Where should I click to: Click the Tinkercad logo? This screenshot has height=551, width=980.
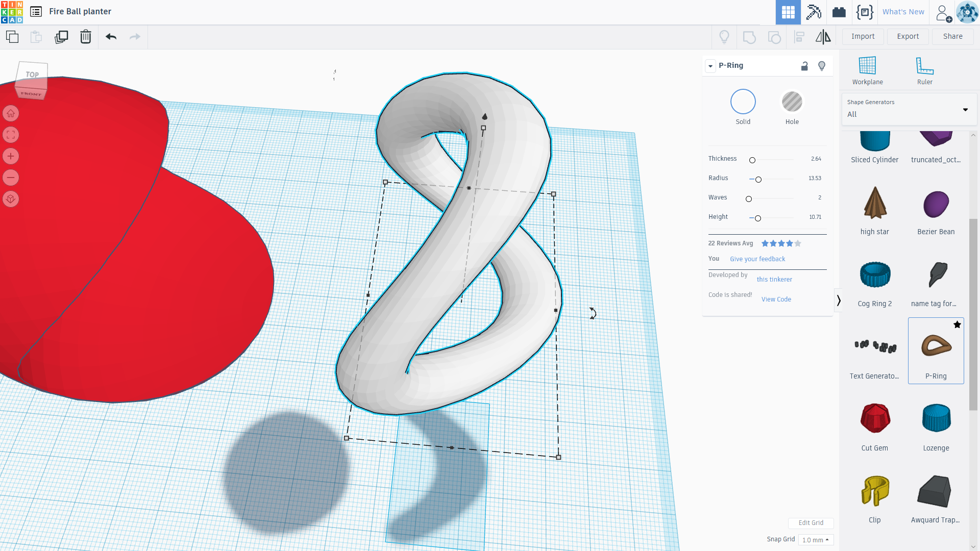pos(12,12)
